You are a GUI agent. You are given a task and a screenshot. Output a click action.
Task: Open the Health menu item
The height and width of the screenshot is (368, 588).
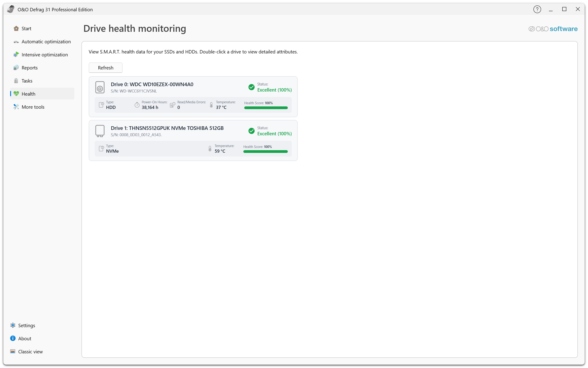pos(28,94)
